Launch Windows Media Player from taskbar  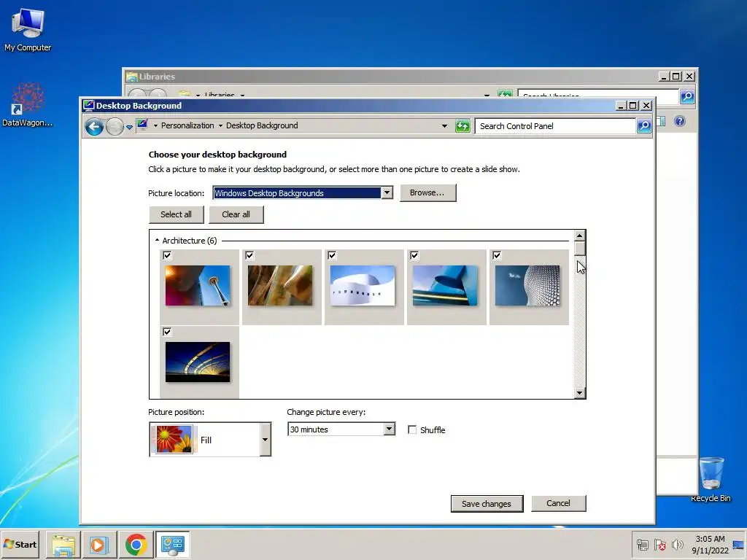click(99, 544)
